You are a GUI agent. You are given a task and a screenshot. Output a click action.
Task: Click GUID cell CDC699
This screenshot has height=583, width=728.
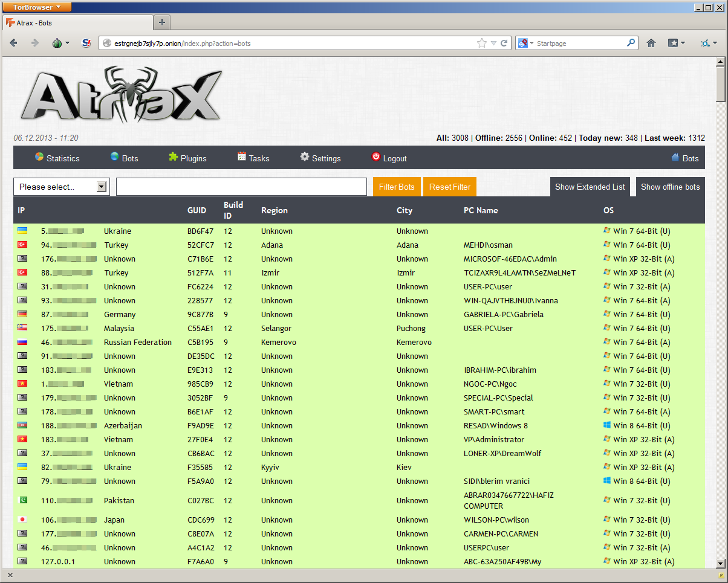(x=201, y=520)
